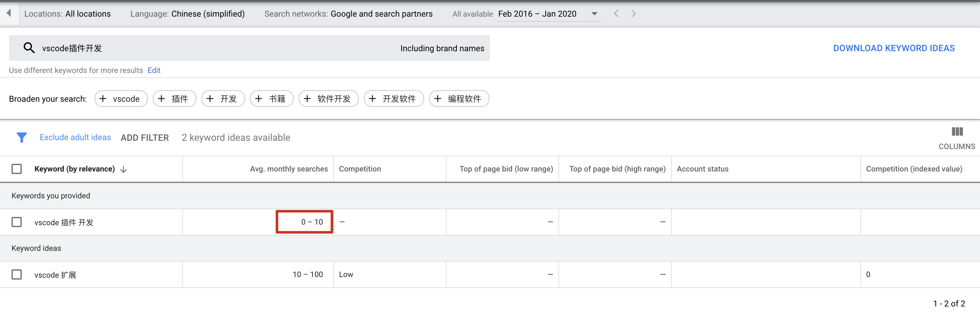Go to next date range arrow
Image resolution: width=980 pixels, height=318 pixels.
[x=633, y=14]
